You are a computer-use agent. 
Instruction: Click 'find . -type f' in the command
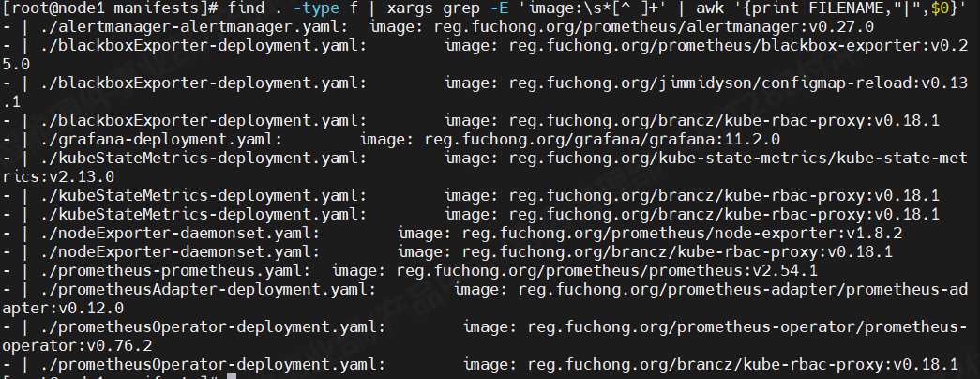pyautogui.click(x=293, y=8)
